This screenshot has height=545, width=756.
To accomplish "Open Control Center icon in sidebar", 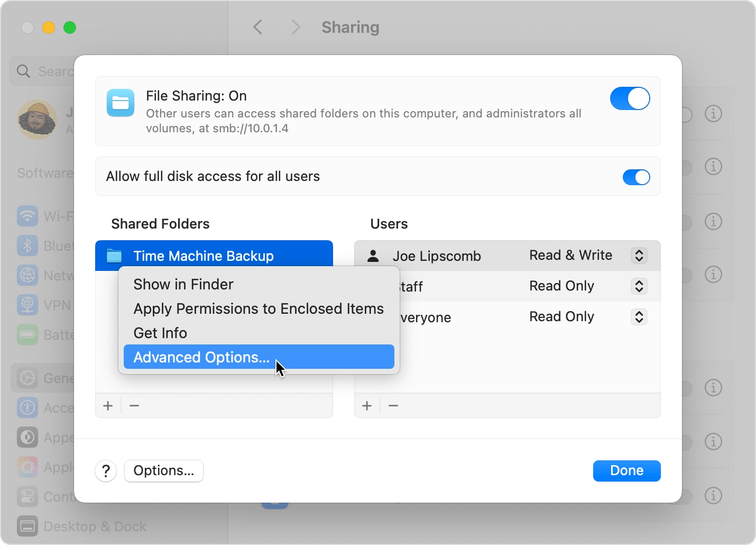I will click(x=27, y=496).
